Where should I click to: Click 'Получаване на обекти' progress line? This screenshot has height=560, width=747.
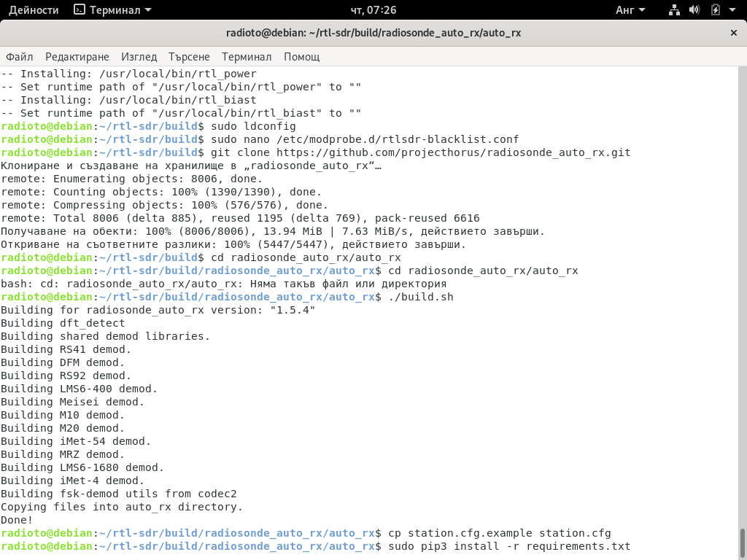coord(273,231)
